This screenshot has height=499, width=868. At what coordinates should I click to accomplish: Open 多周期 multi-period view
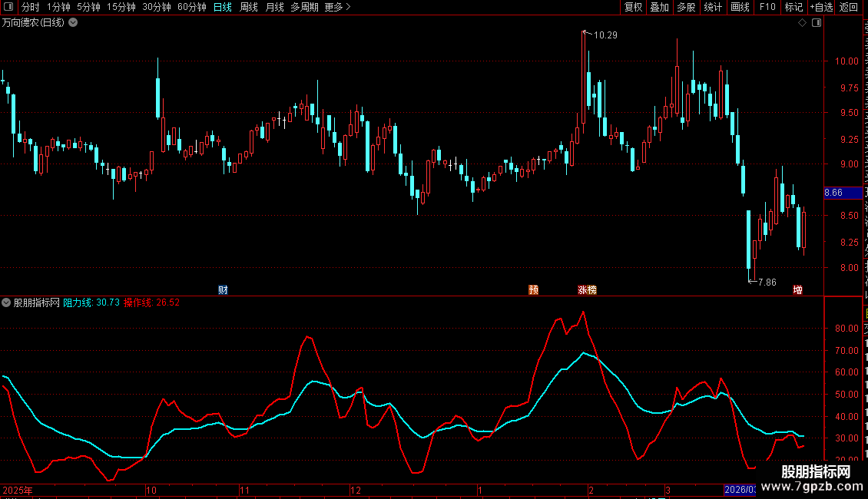click(x=304, y=7)
